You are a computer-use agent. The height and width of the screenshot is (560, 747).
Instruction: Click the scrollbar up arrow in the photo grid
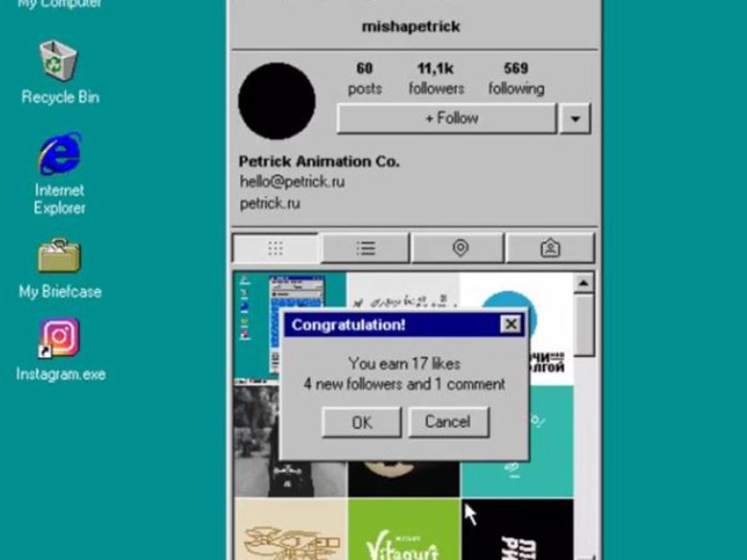click(584, 283)
